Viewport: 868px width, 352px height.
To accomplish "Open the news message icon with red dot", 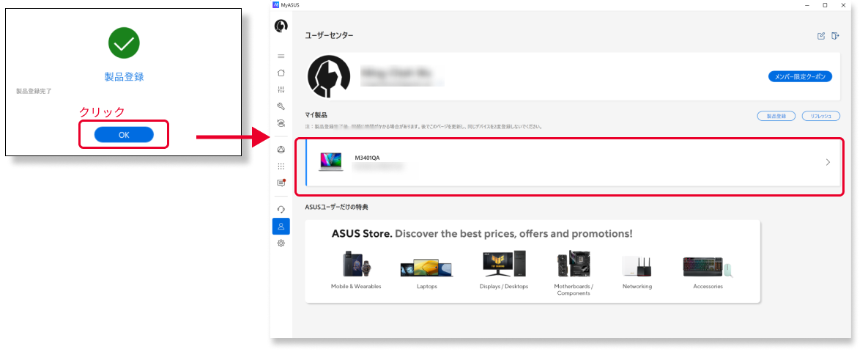I will (x=281, y=183).
